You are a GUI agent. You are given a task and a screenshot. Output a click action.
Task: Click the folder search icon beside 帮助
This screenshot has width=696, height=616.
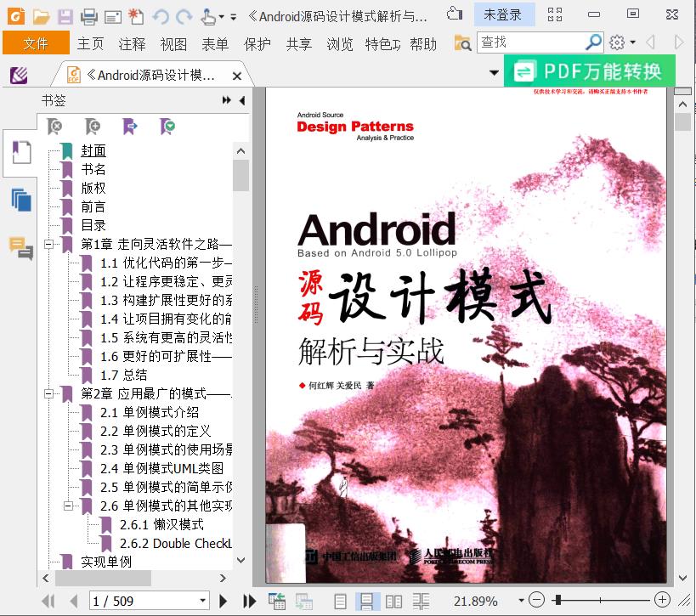tap(462, 43)
